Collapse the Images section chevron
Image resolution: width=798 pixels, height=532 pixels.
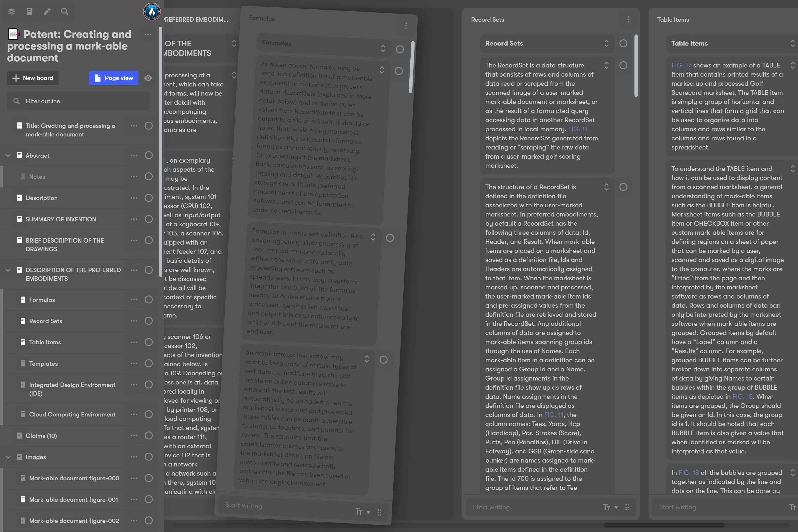pos(8,457)
